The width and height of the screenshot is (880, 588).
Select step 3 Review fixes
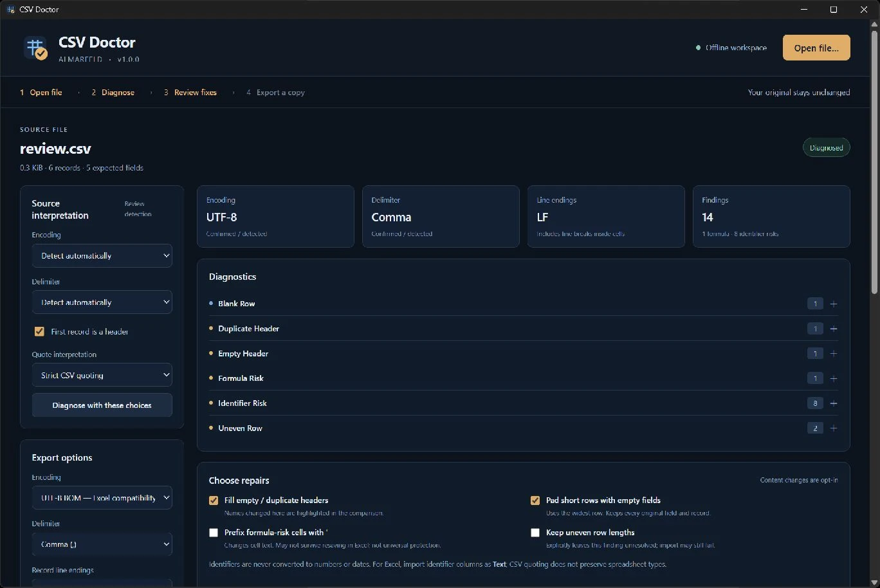click(x=190, y=93)
